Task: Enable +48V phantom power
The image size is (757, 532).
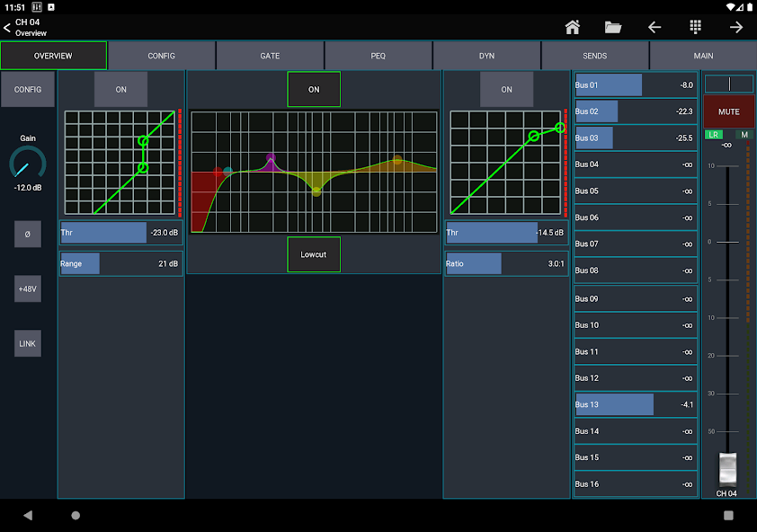Action: (x=28, y=288)
